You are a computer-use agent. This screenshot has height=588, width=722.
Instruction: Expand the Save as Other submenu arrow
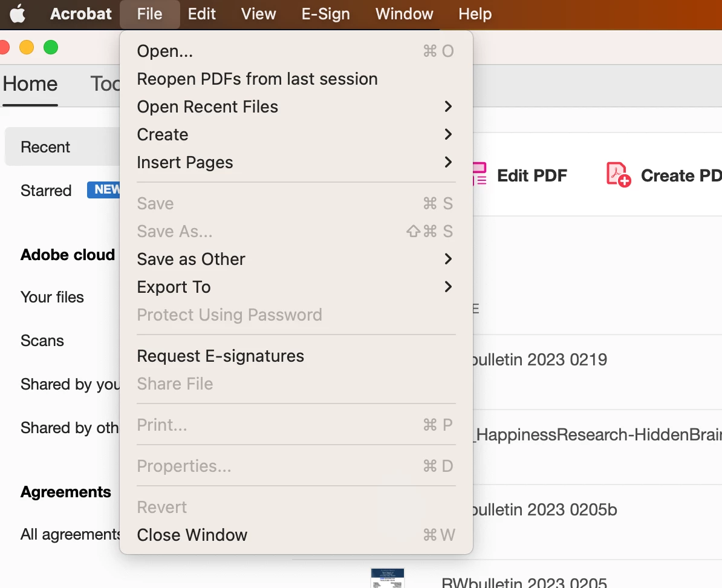448,259
